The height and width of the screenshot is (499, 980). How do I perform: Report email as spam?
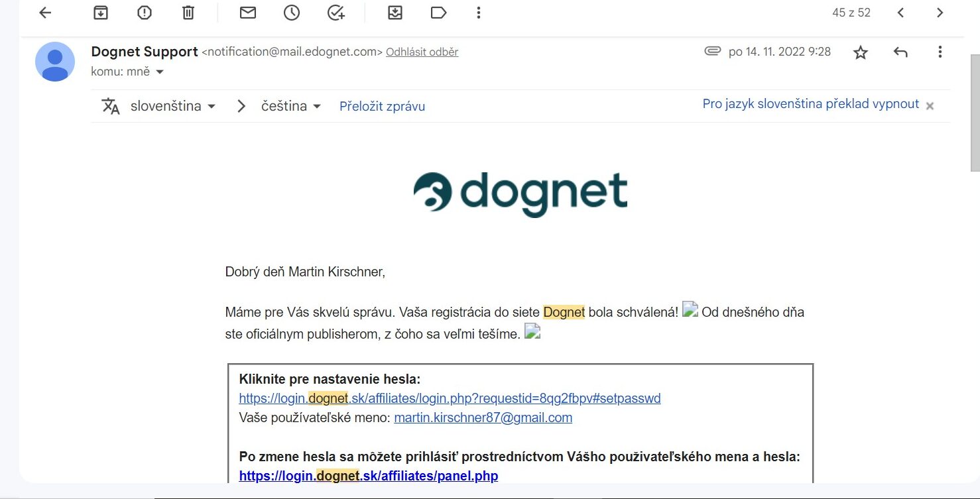pyautogui.click(x=145, y=13)
